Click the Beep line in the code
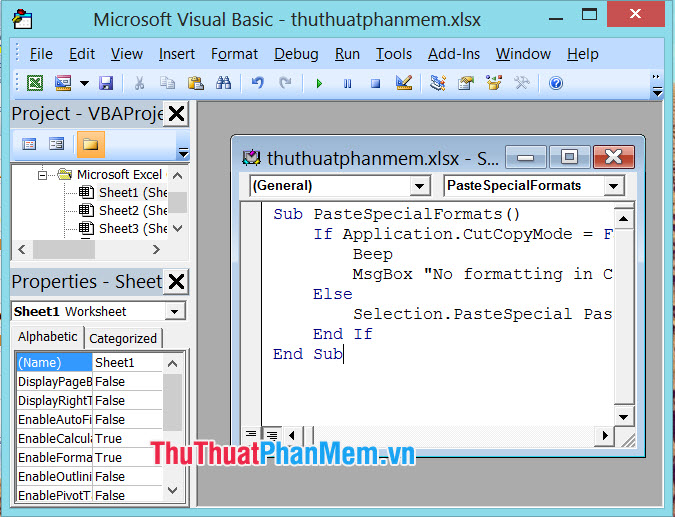This screenshot has height=517, width=675. coord(372,254)
